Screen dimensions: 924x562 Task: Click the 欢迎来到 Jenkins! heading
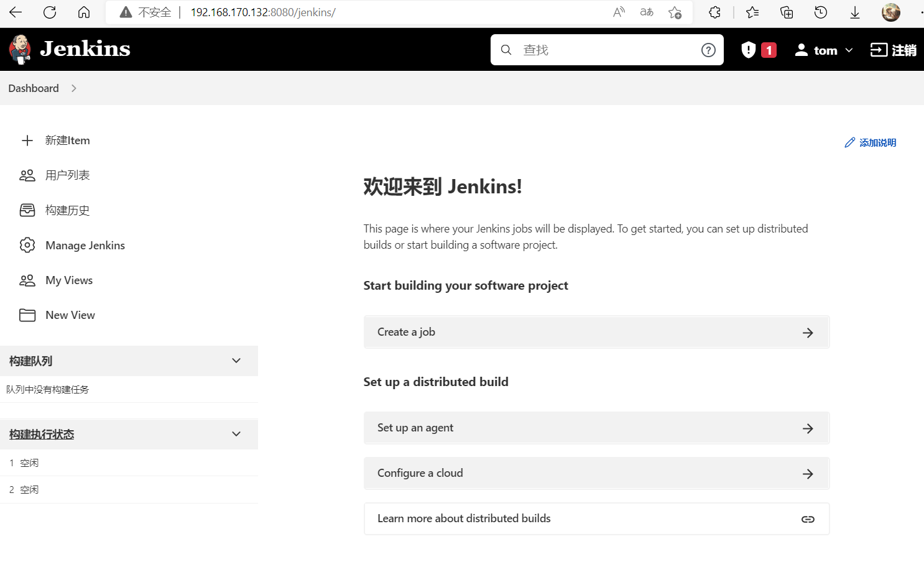(x=443, y=186)
